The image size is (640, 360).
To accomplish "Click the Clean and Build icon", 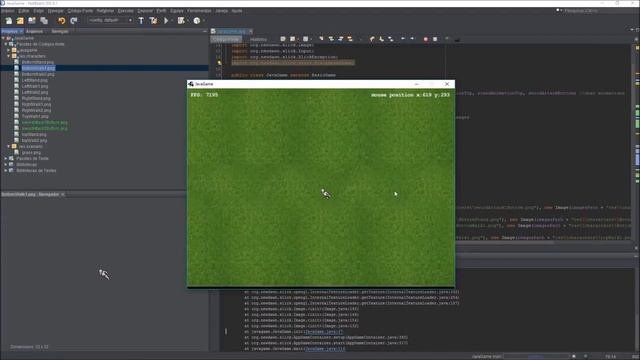I will (x=153, y=20).
